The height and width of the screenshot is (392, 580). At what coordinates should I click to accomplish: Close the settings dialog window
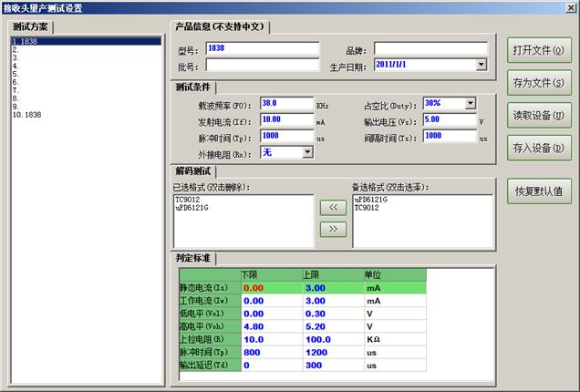(x=569, y=7)
